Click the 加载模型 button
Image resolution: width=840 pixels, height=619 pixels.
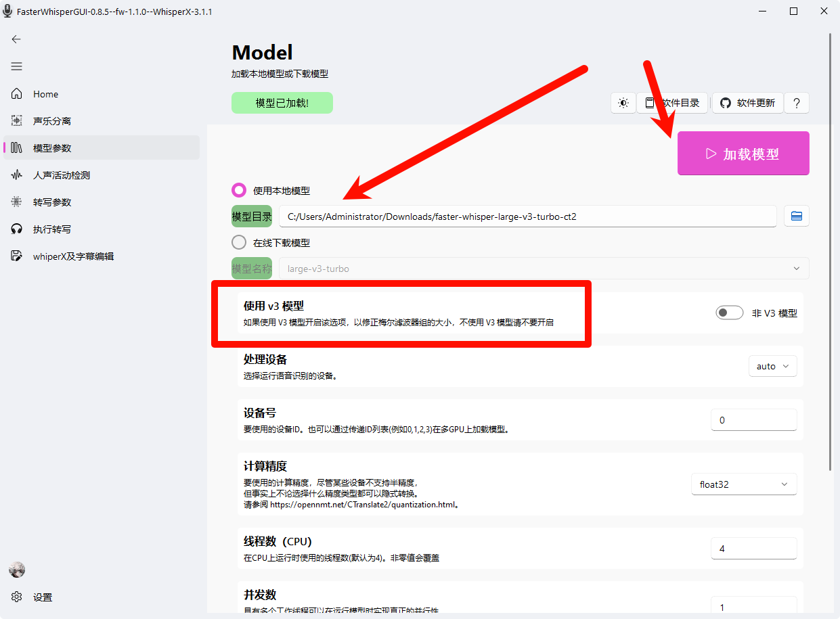743,153
